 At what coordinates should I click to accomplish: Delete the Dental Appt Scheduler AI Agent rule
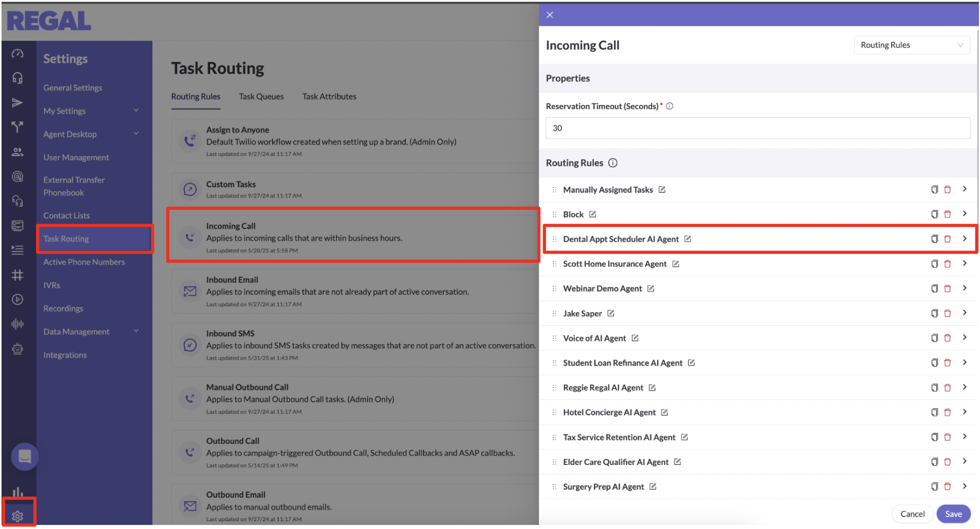(947, 239)
